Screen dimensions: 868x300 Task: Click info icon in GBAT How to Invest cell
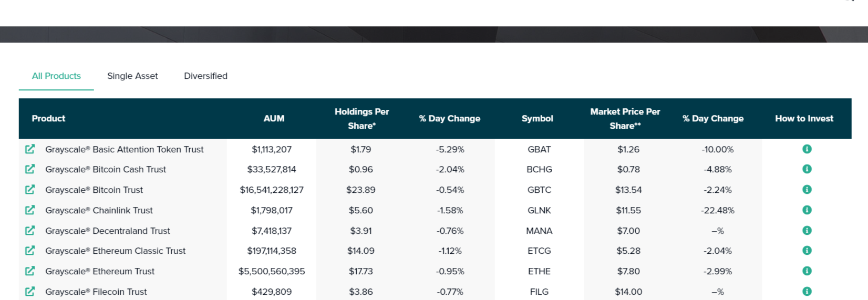pyautogui.click(x=807, y=149)
